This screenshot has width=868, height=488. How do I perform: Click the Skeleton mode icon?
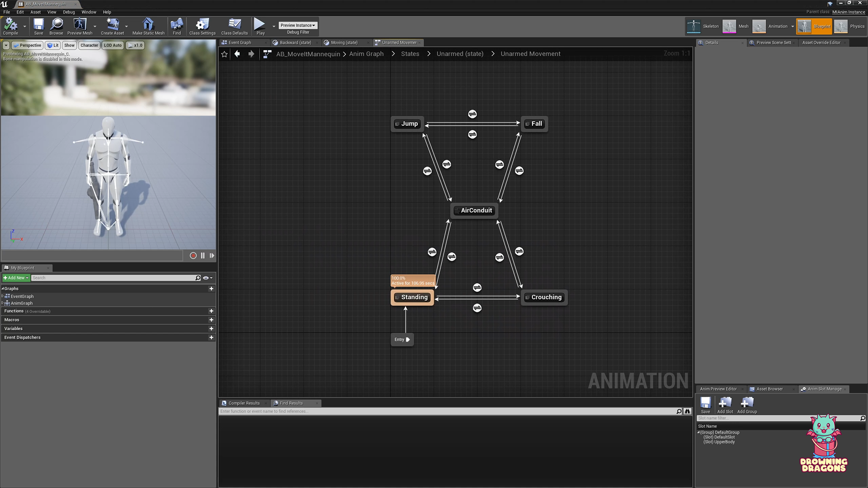pos(693,26)
